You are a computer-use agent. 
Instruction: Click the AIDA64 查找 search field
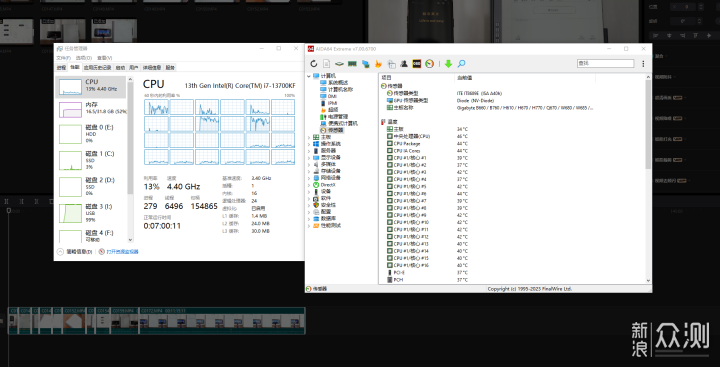click(605, 63)
